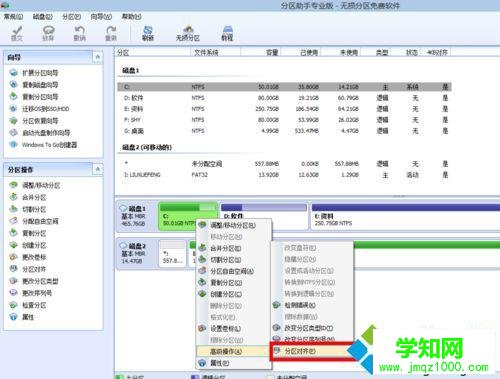500x379 pixels.
Task: Click the 无损分区 toolbar button
Action: tap(188, 33)
